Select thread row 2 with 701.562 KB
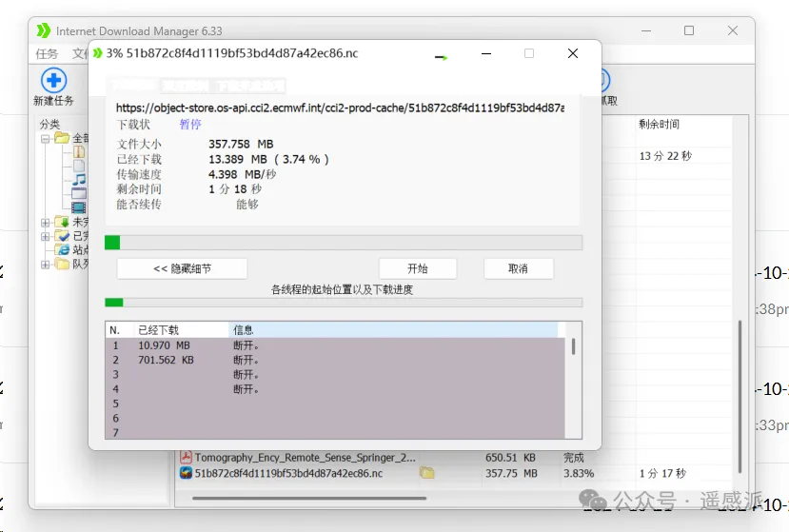The width and height of the screenshot is (789, 532). (x=335, y=360)
